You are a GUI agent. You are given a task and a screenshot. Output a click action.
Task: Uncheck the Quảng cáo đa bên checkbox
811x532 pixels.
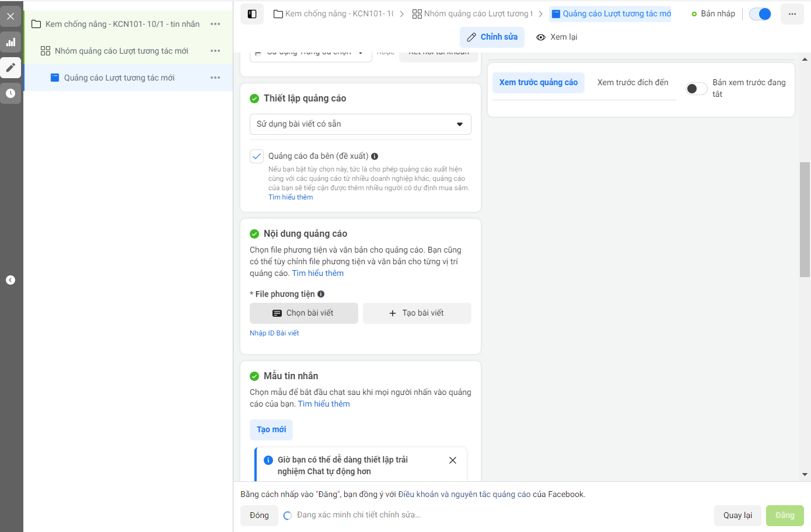pyautogui.click(x=257, y=156)
